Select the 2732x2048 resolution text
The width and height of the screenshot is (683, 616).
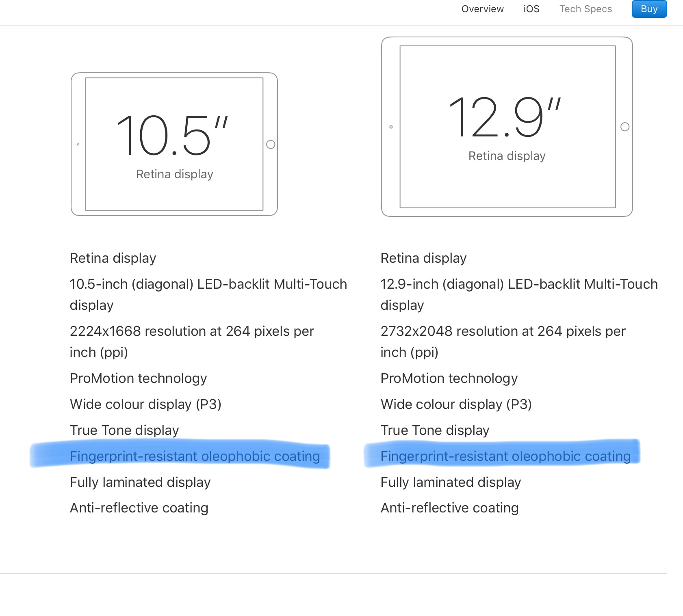point(503,342)
